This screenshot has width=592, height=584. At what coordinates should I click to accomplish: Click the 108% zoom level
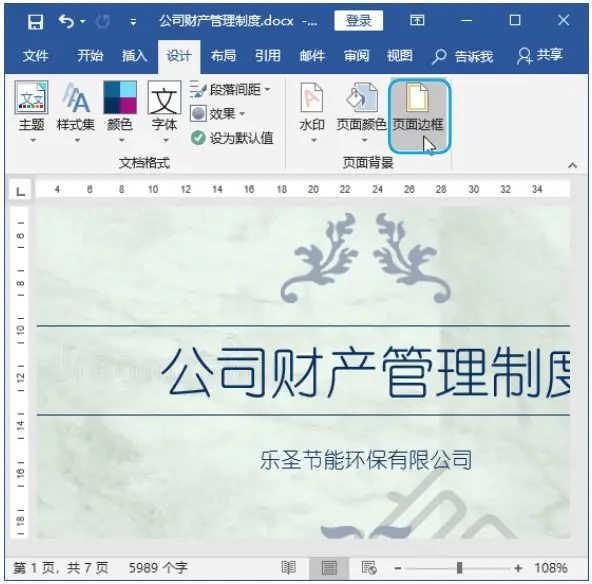550,568
